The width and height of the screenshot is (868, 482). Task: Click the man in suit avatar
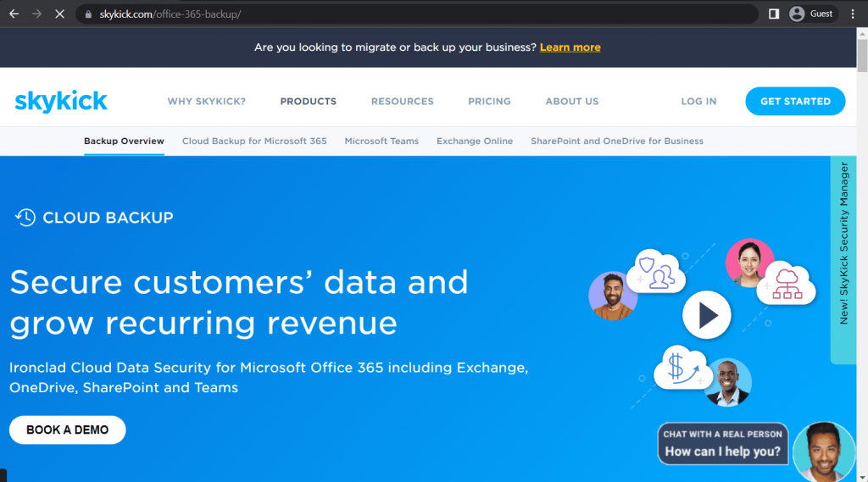(728, 382)
